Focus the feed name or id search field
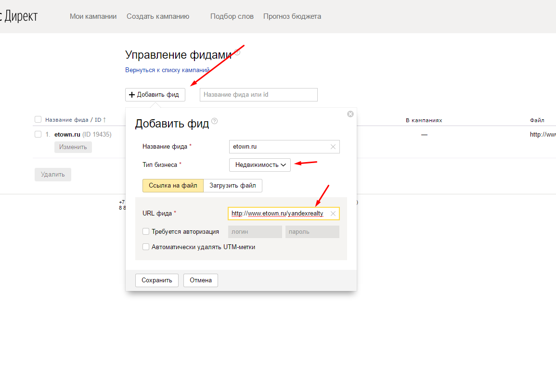Screen dimensions: 556x392 tap(259, 95)
